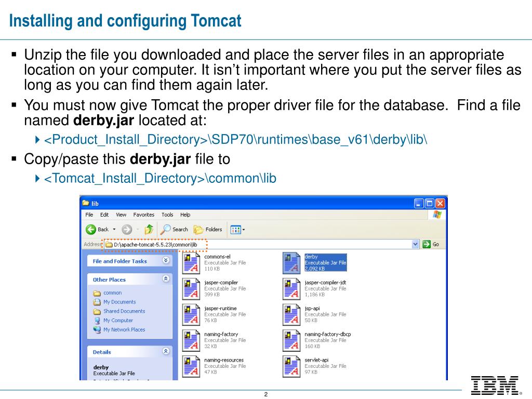Screen dimensions: 532x399
Task: Select the derby jar file icon
Action: click(292, 263)
